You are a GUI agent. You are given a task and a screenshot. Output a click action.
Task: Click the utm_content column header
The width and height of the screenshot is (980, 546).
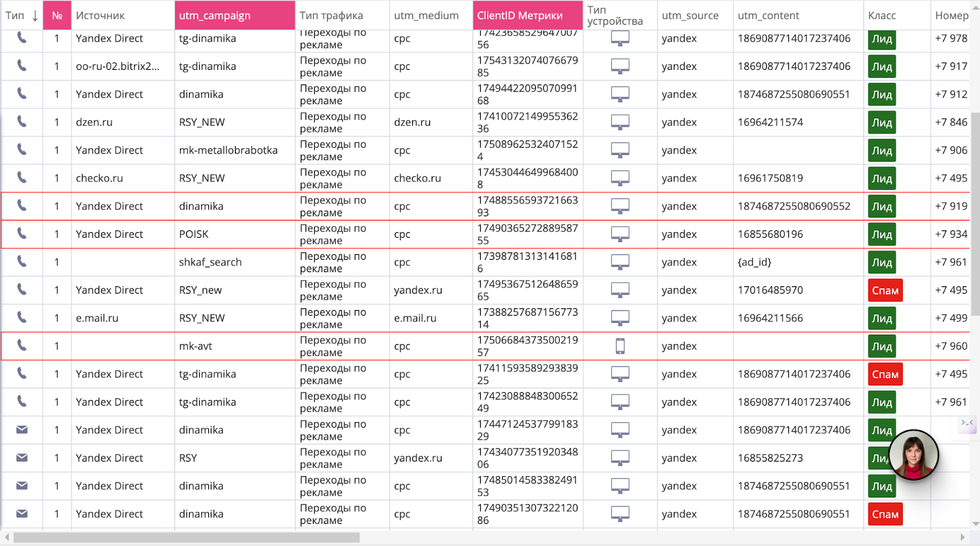click(x=768, y=16)
